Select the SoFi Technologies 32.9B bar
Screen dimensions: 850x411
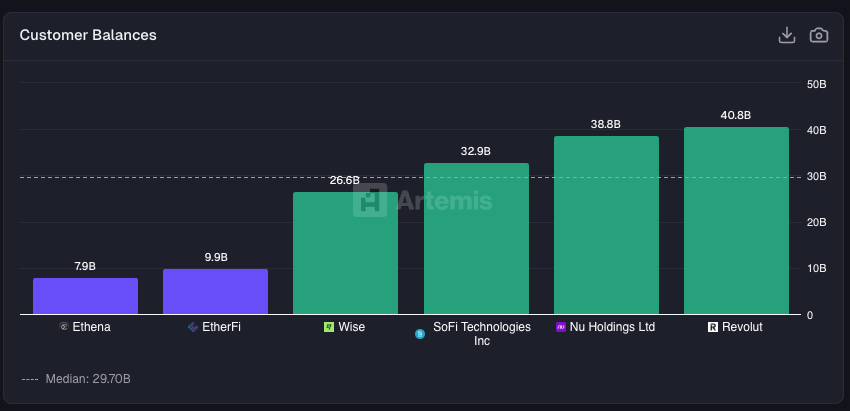476,239
